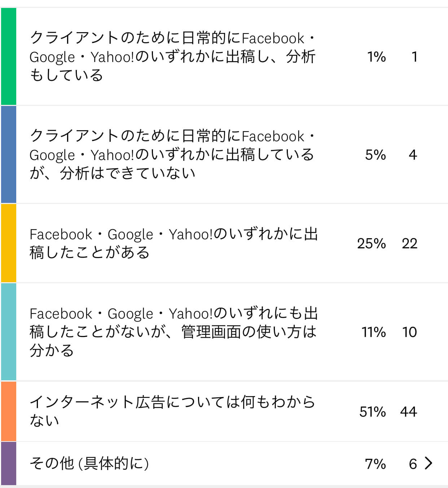Select the インターネット広告については何もわからない answer
448x488 pixels.
click(x=173, y=411)
